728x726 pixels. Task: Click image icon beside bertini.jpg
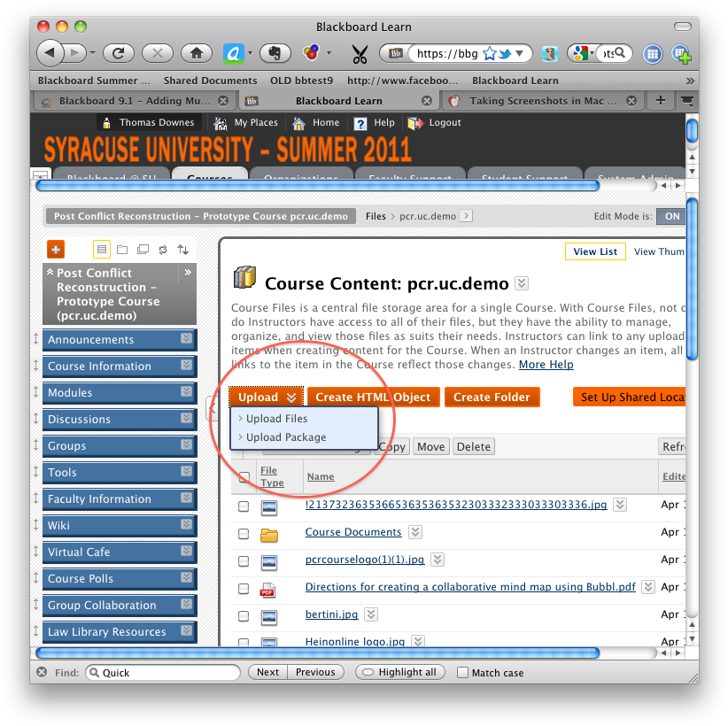coord(269,617)
